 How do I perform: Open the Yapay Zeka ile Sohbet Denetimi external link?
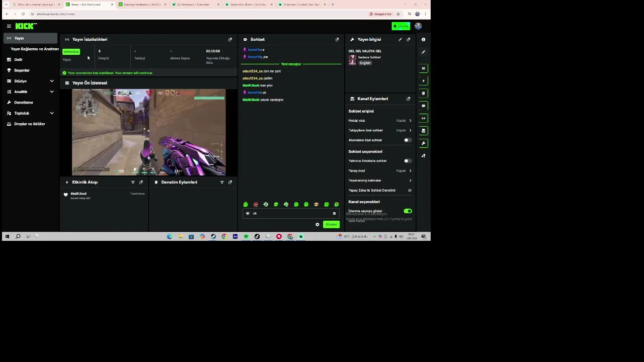click(410, 190)
